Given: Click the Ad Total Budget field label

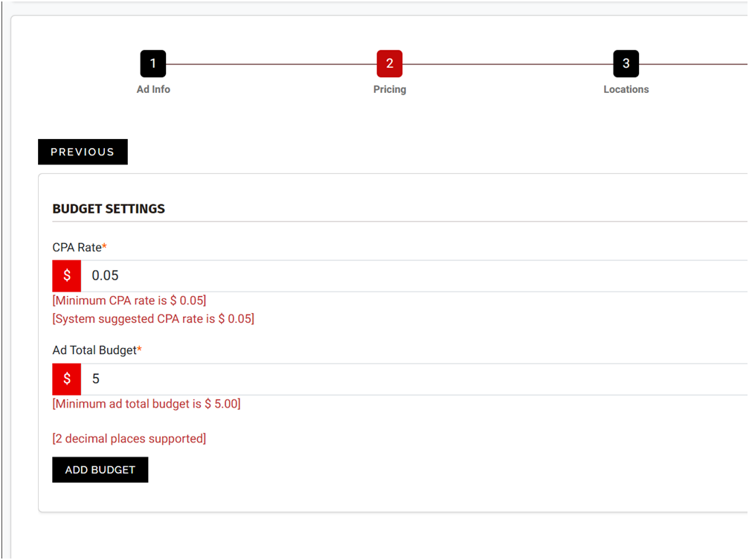Looking at the screenshot, I should coord(96,350).
